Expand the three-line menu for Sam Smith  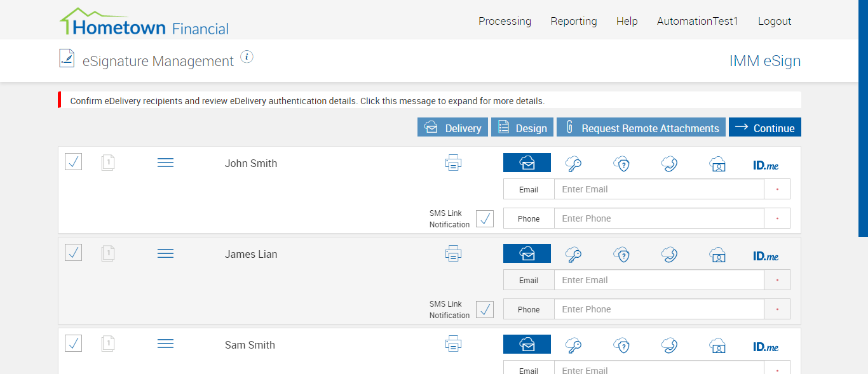click(165, 344)
